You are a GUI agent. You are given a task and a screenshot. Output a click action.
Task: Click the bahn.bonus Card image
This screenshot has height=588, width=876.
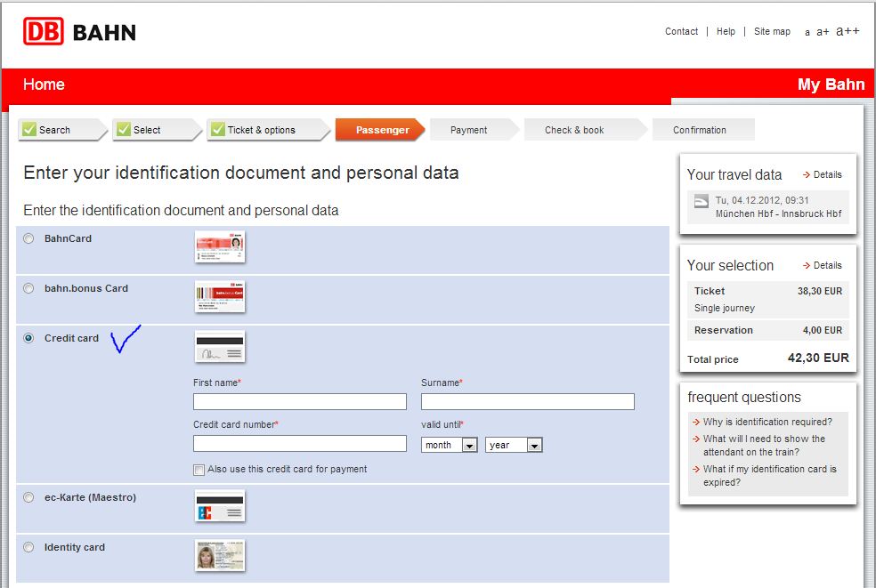220,296
